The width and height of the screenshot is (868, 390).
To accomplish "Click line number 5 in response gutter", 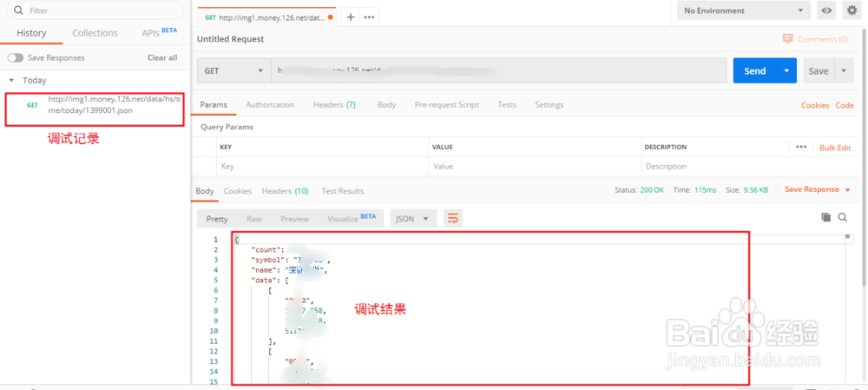I will click(216, 280).
